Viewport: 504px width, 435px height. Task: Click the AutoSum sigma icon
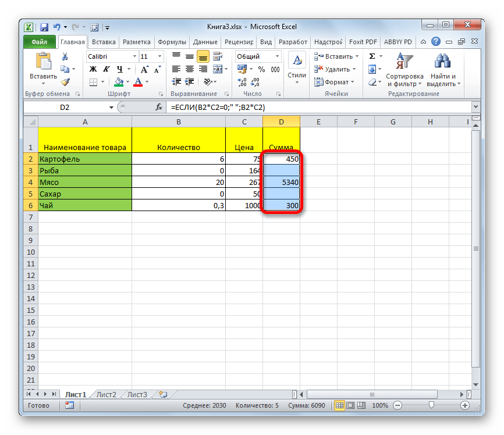pos(372,56)
